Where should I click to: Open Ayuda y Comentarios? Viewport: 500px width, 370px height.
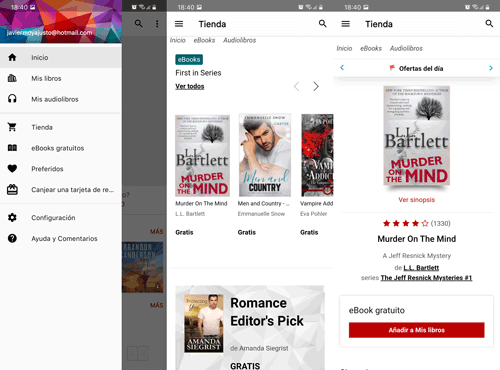[61, 238]
